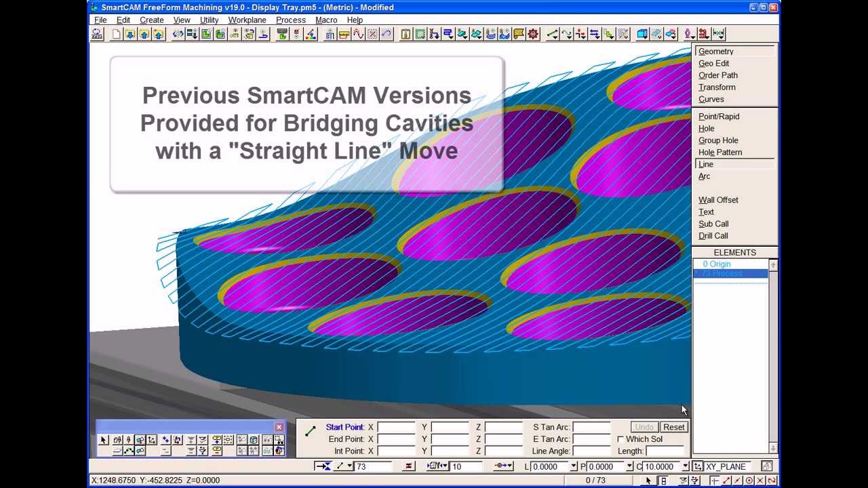
Task: Click the purple figure icon in toolbar
Action: [x=689, y=34]
